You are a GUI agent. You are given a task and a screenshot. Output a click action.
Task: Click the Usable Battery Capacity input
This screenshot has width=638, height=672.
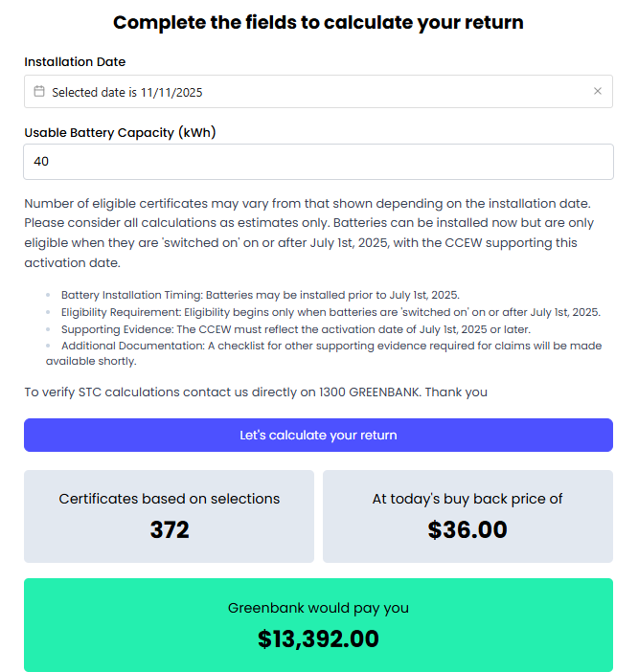[x=318, y=162]
